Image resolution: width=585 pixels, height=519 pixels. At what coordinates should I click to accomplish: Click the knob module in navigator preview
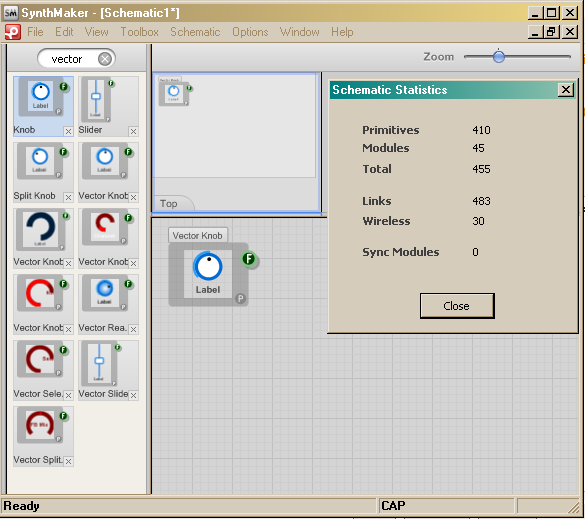coord(173,93)
